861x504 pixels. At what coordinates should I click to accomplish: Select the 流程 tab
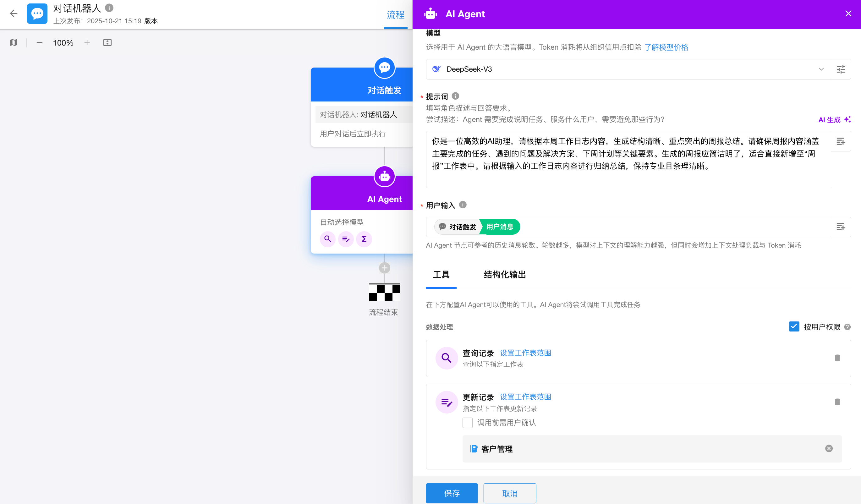pyautogui.click(x=395, y=15)
